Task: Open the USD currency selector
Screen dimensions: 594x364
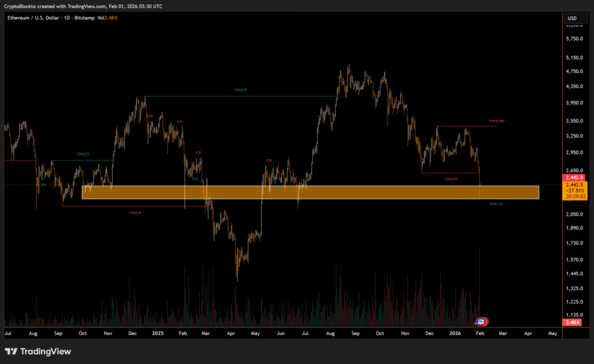Action: tap(573, 19)
